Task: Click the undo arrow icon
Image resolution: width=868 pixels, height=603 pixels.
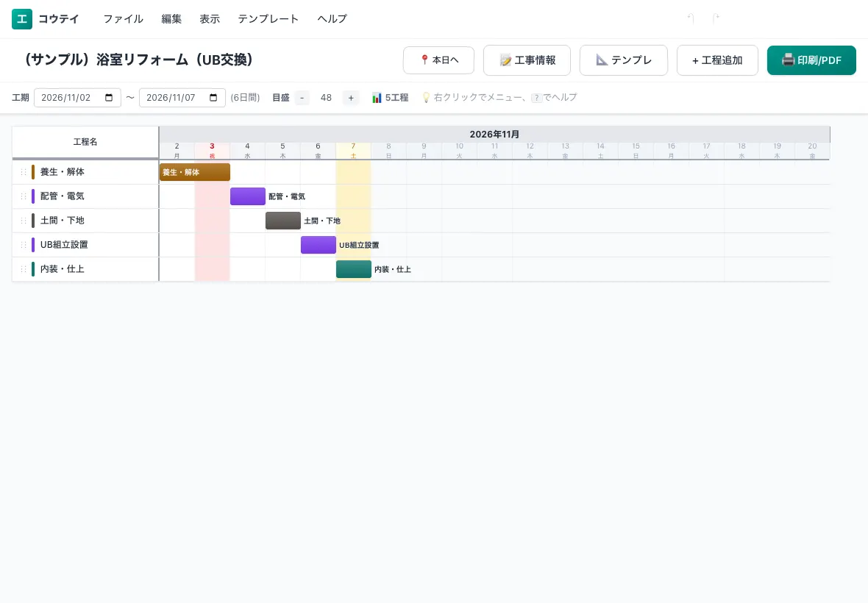Action: tap(691, 19)
